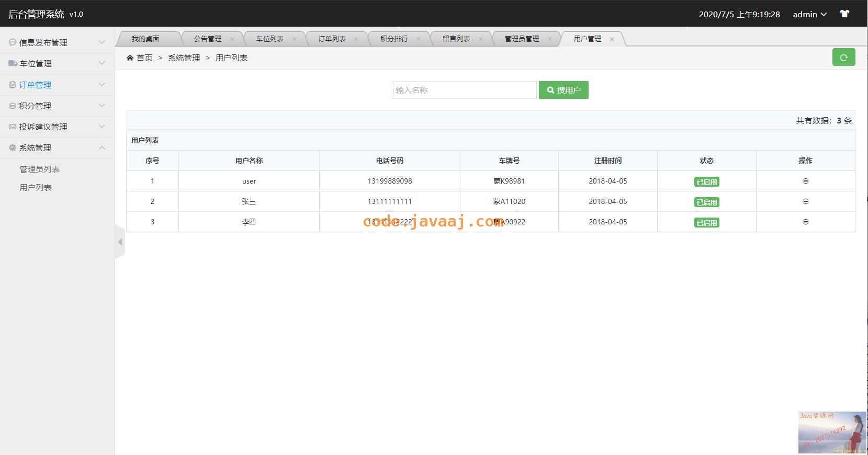Close the 订单列表 tab
The width and height of the screenshot is (868, 455).
(x=356, y=39)
